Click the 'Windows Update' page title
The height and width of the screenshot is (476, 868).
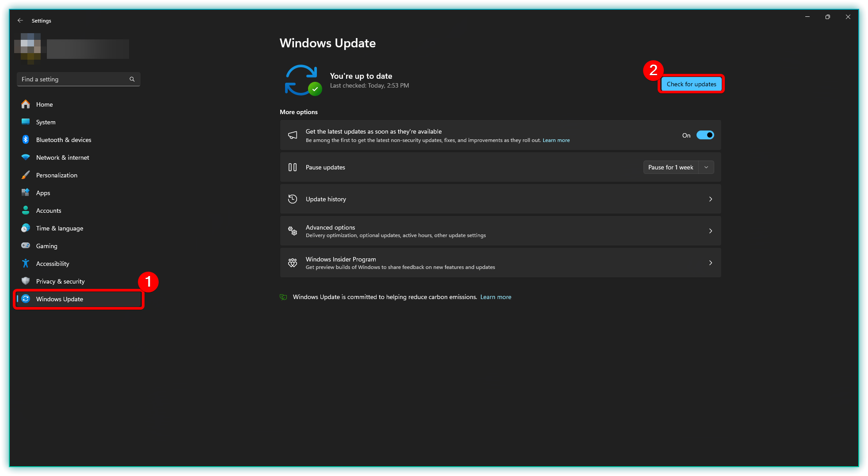tap(327, 43)
